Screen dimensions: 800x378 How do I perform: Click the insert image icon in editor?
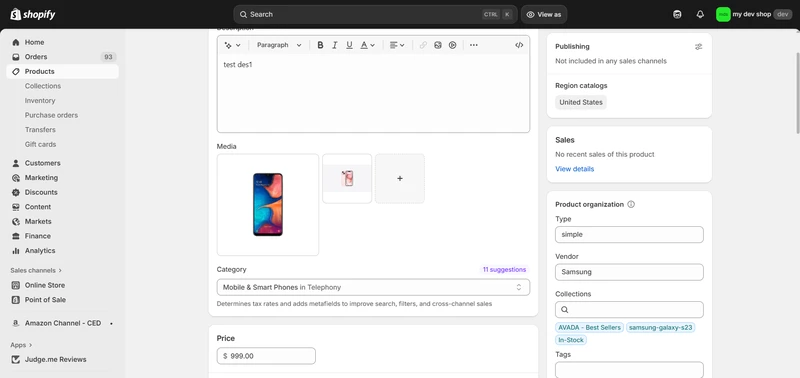pos(438,45)
